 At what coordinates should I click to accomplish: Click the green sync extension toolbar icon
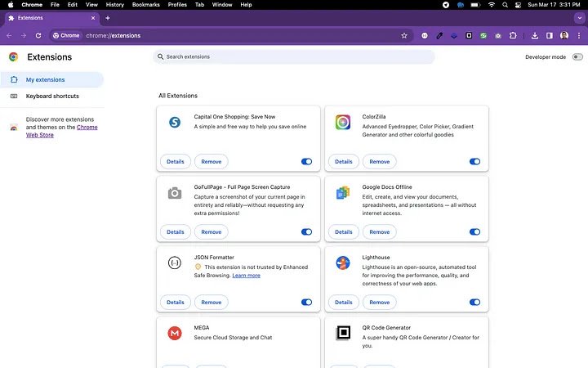coord(483,36)
